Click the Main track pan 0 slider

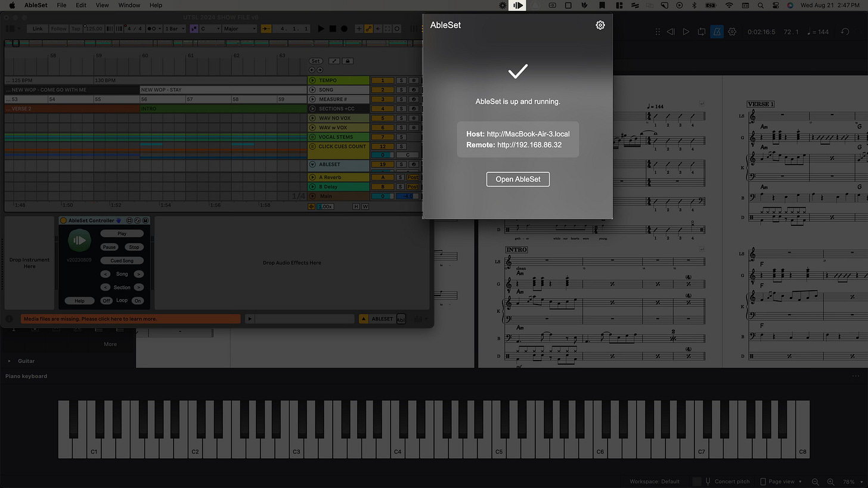click(383, 196)
